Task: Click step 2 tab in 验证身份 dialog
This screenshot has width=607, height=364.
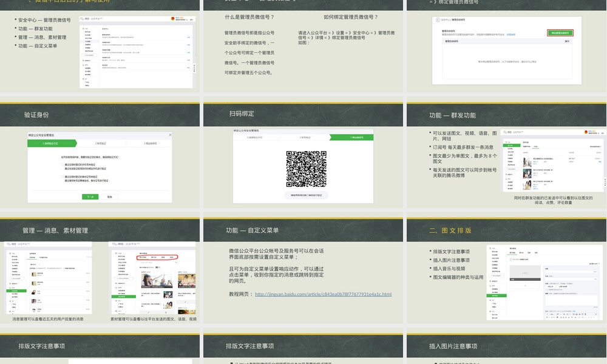Action: point(101,144)
